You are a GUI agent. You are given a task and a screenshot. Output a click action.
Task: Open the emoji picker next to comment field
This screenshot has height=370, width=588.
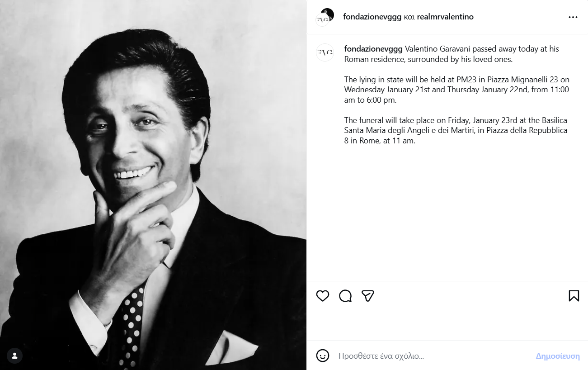pyautogui.click(x=323, y=356)
